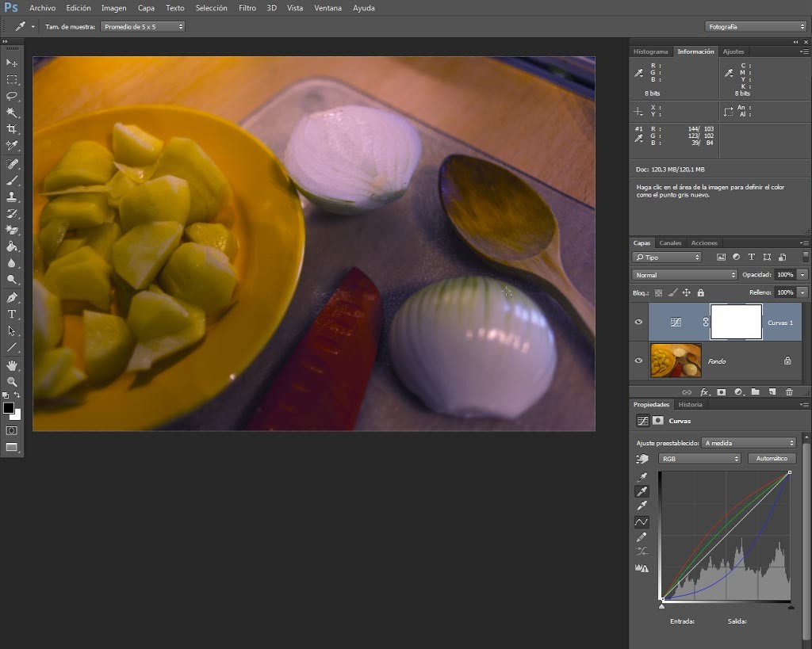The image size is (812, 649).
Task: Click the Automático button
Action: 772,459
